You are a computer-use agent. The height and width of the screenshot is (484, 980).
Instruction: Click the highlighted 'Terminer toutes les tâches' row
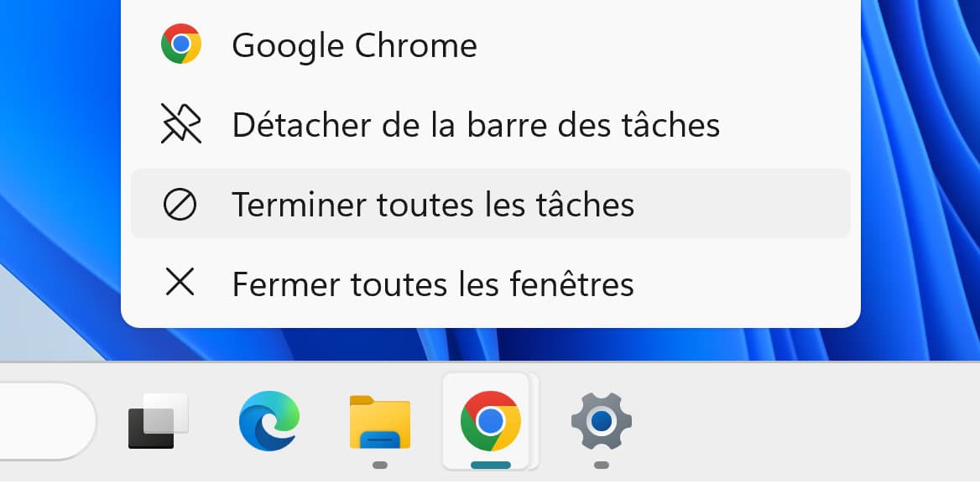pyautogui.click(x=491, y=203)
